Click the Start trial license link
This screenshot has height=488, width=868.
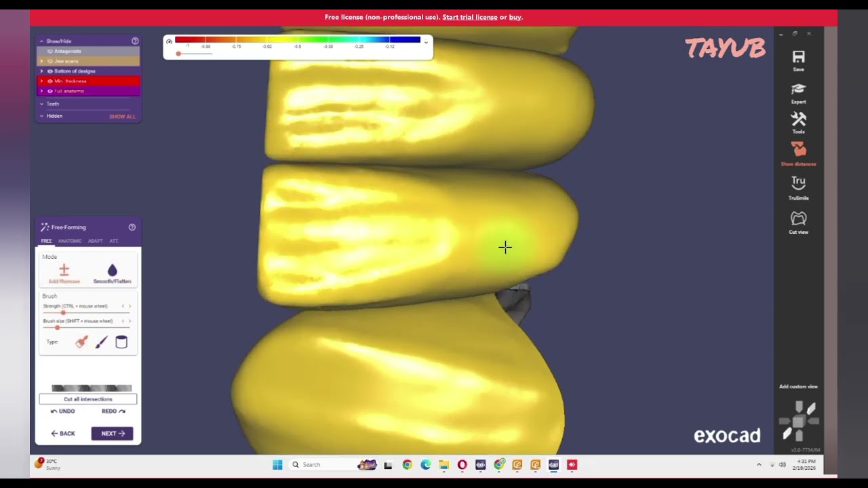(470, 17)
